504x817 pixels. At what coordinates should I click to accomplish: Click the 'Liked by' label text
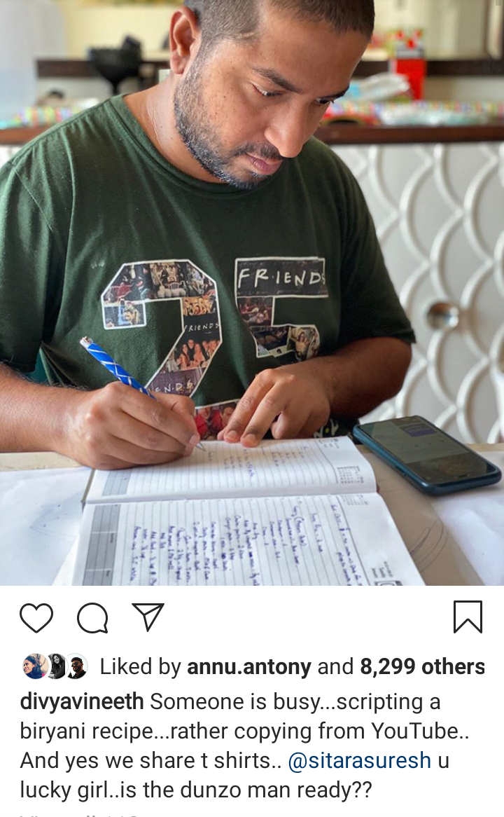140,667
